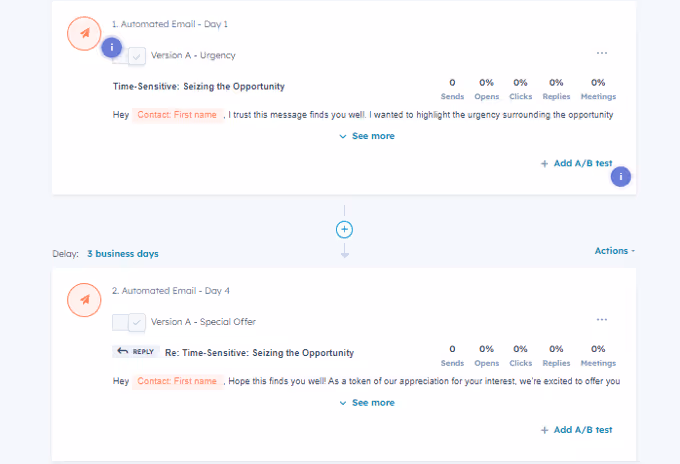Select the heading 2. Automated Email - Day 4
This screenshot has height=464, width=680.
tap(171, 291)
